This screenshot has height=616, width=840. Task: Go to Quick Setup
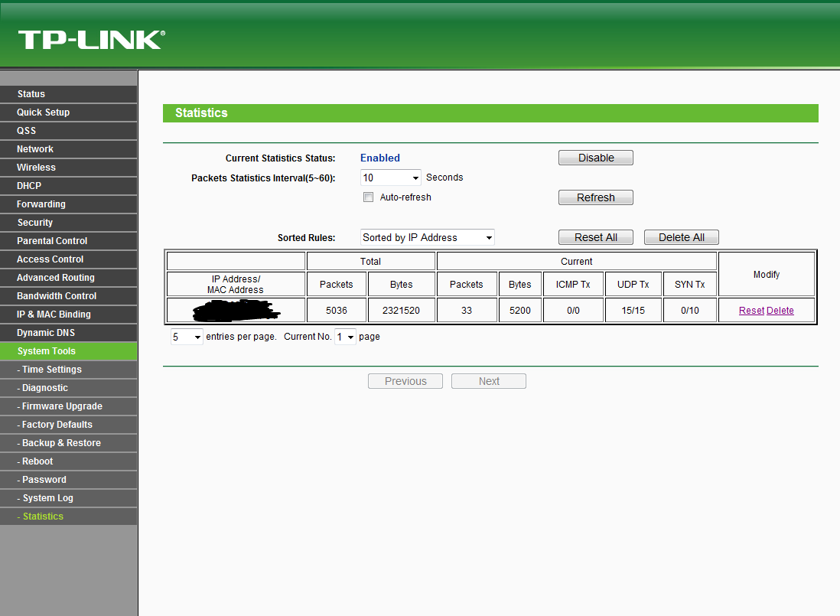coord(69,112)
